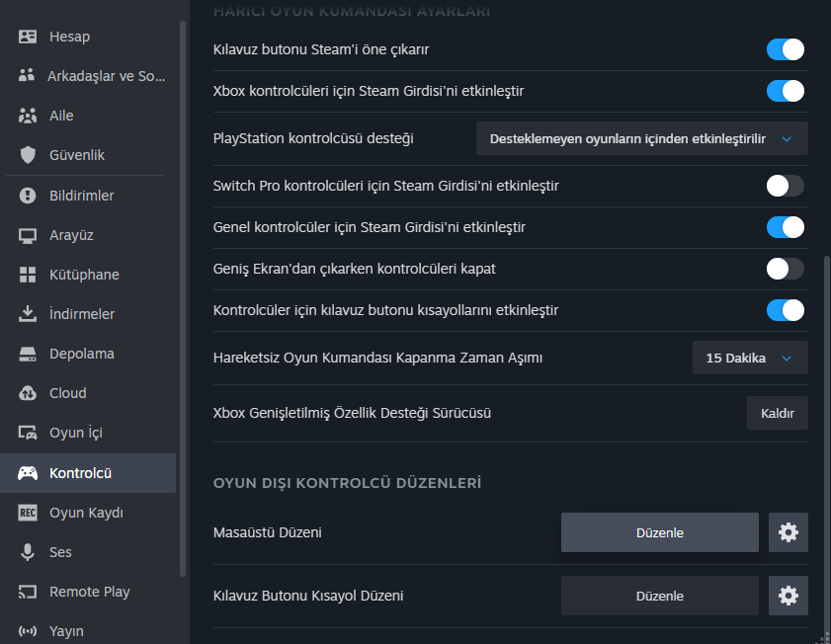Click the grid icon beside Kütüphane
The image size is (831, 644).
pyautogui.click(x=28, y=275)
